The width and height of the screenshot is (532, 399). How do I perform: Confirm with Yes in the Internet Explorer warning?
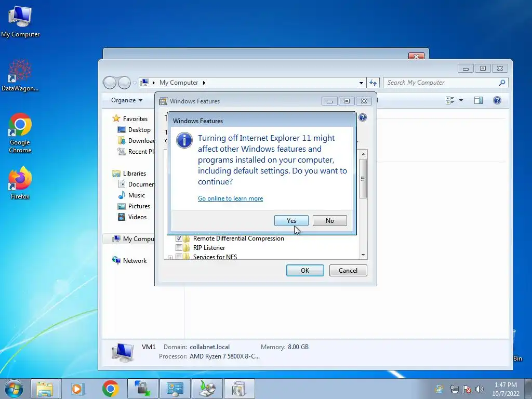[x=291, y=220]
